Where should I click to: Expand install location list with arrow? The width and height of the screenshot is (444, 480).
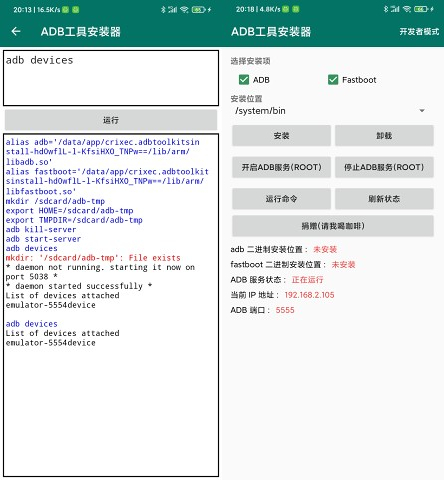[x=422, y=111]
